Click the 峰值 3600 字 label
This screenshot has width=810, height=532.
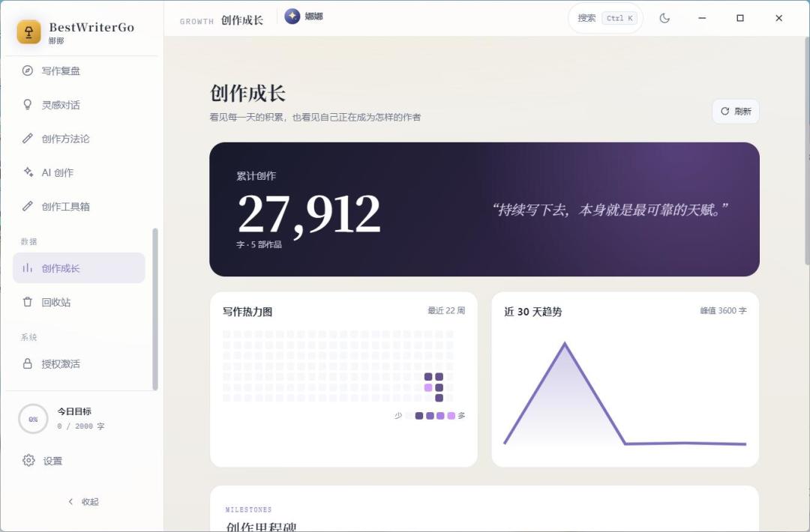(723, 311)
